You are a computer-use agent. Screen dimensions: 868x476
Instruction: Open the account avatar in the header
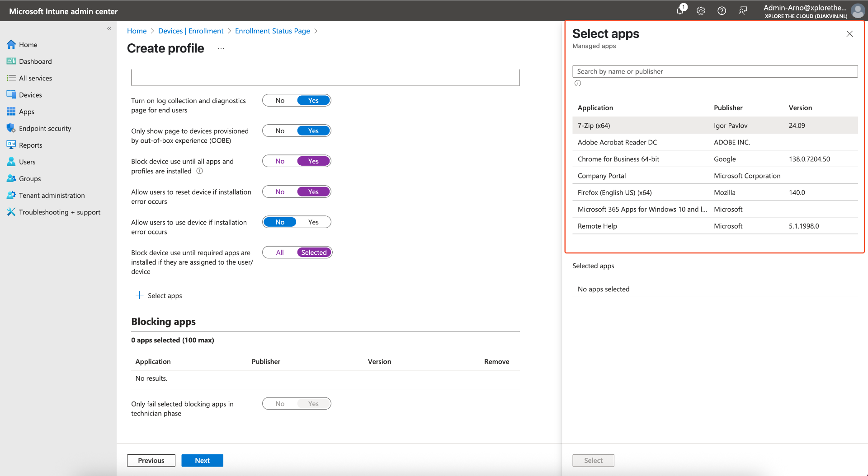(x=857, y=11)
